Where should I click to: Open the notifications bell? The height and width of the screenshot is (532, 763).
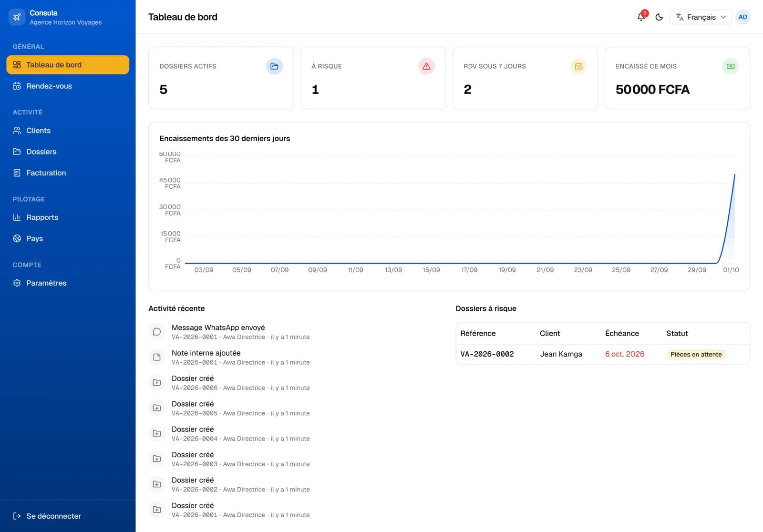click(641, 17)
